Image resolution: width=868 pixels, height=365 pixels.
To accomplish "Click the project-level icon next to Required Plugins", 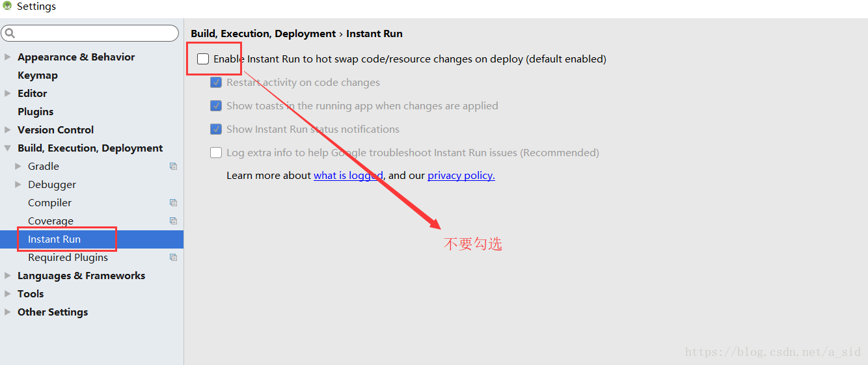I will [173, 258].
